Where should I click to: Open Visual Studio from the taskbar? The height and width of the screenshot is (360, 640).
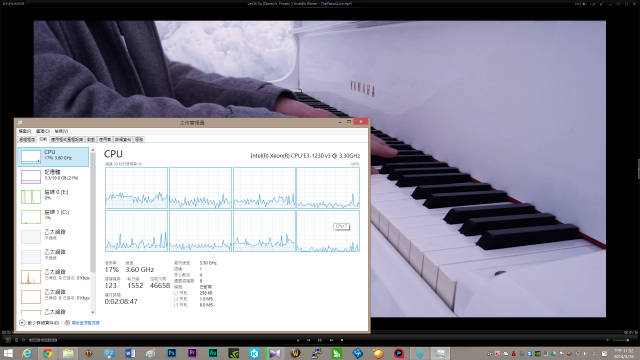(x=275, y=353)
